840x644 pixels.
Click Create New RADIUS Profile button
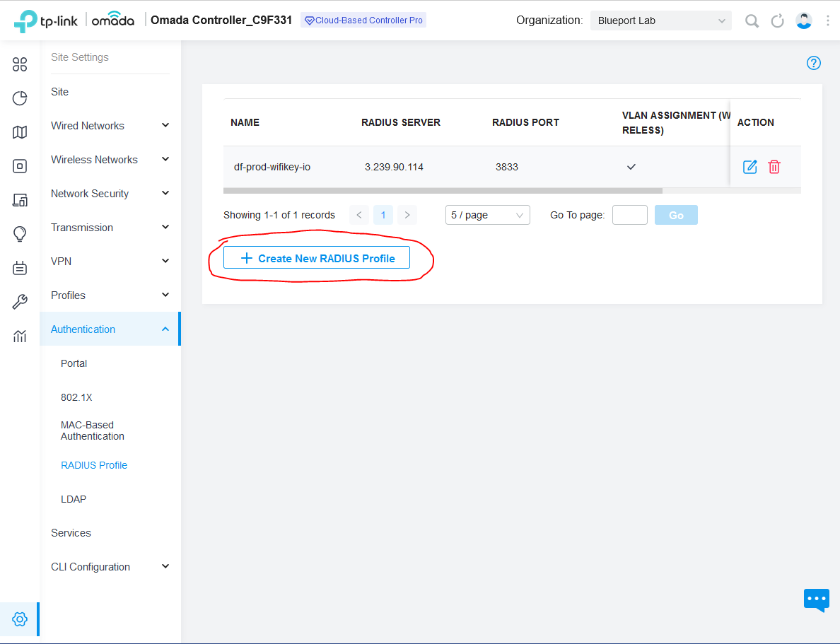[317, 259]
